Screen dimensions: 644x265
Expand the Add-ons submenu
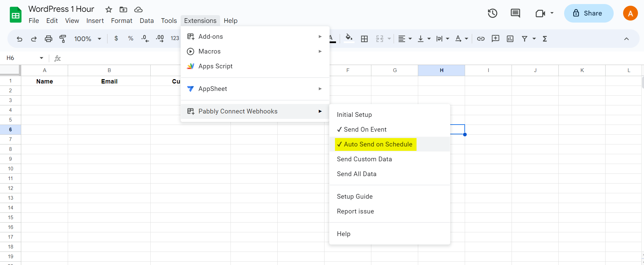(x=255, y=36)
